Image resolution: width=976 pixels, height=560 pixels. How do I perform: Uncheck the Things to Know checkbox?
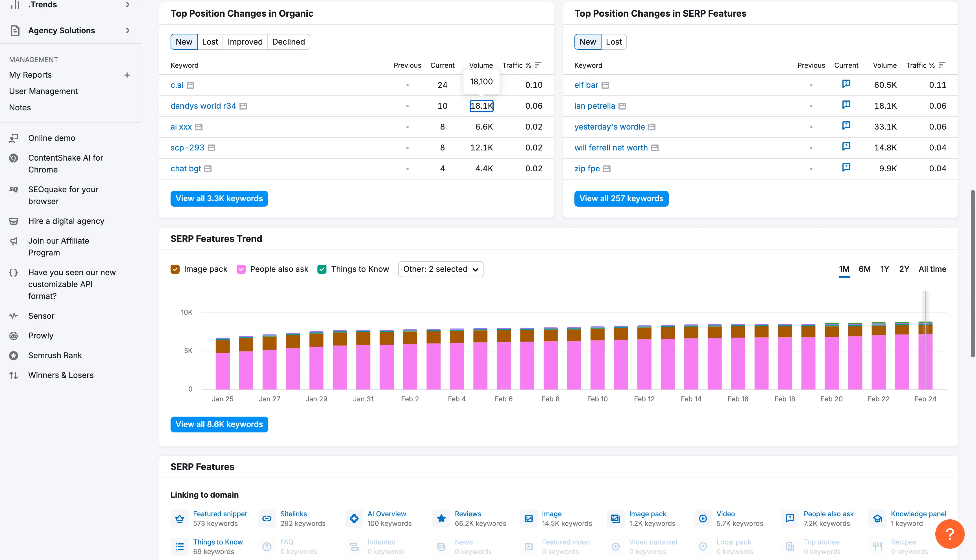tap(322, 269)
